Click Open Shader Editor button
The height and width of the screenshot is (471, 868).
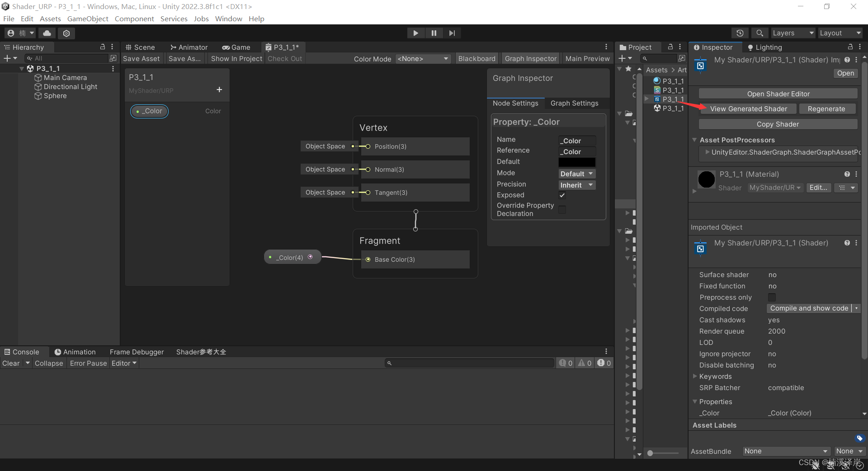tap(778, 94)
